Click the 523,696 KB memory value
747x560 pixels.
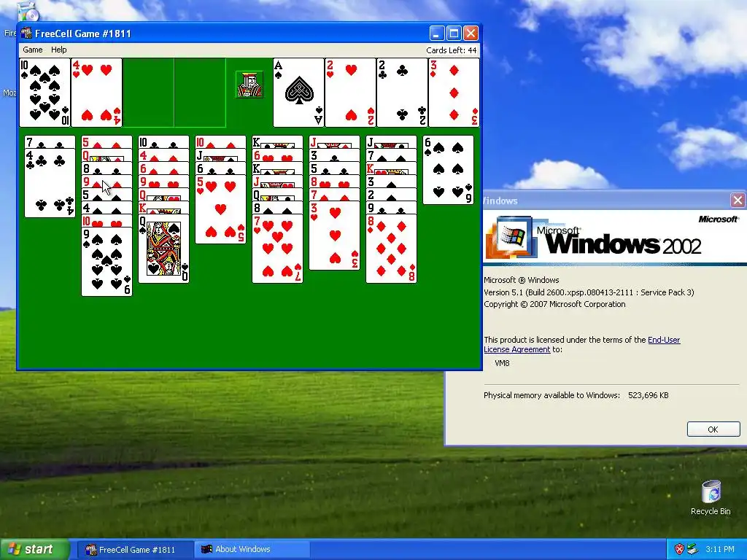(648, 395)
